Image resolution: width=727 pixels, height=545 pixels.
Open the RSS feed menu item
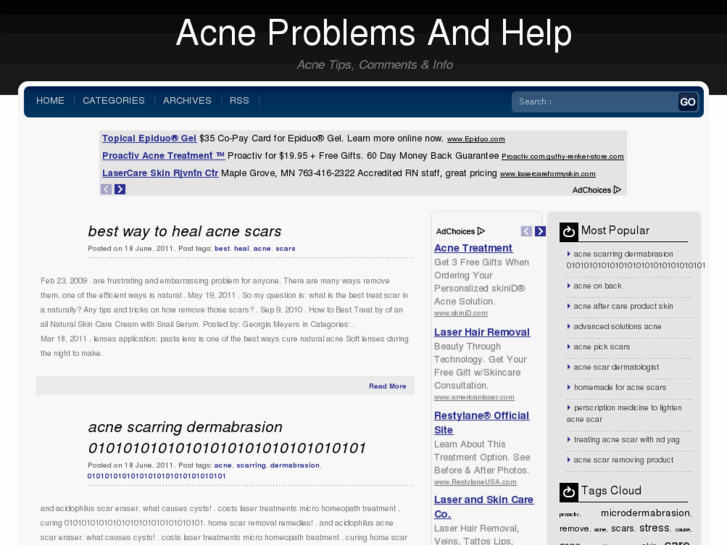coord(239,101)
